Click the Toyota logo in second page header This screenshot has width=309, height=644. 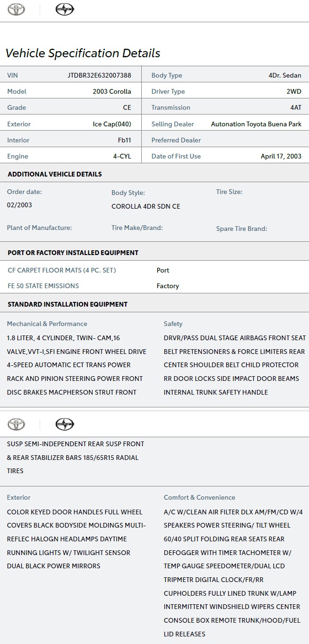17,424
